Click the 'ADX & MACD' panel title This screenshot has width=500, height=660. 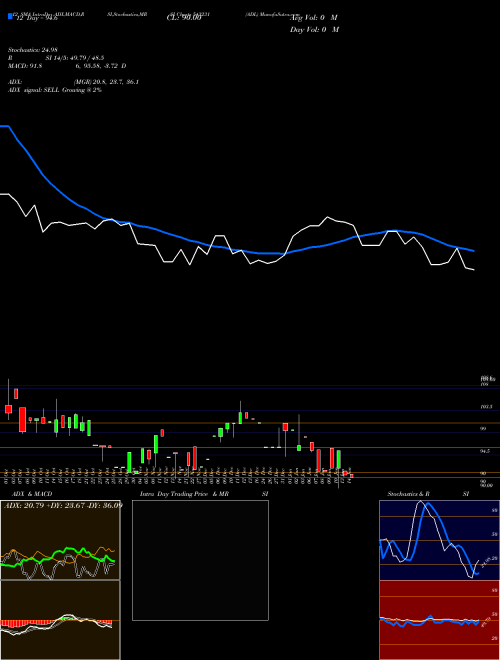click(x=32, y=494)
